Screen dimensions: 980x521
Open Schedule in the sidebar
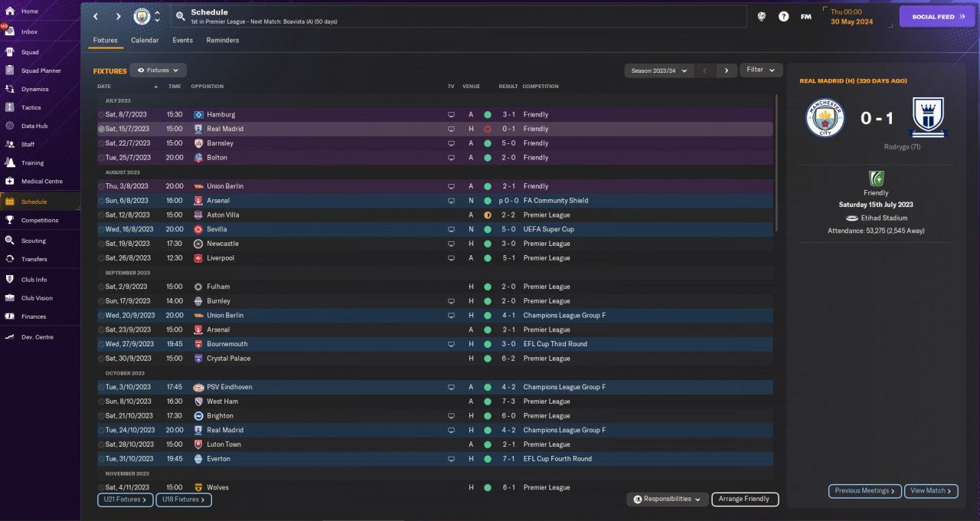pos(40,202)
